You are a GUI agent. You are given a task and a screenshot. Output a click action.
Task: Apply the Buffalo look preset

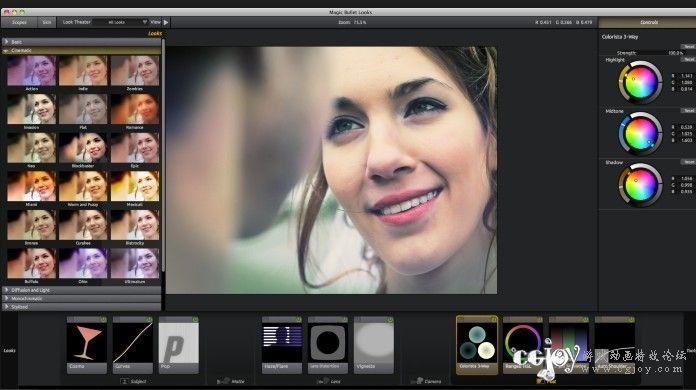click(x=32, y=264)
